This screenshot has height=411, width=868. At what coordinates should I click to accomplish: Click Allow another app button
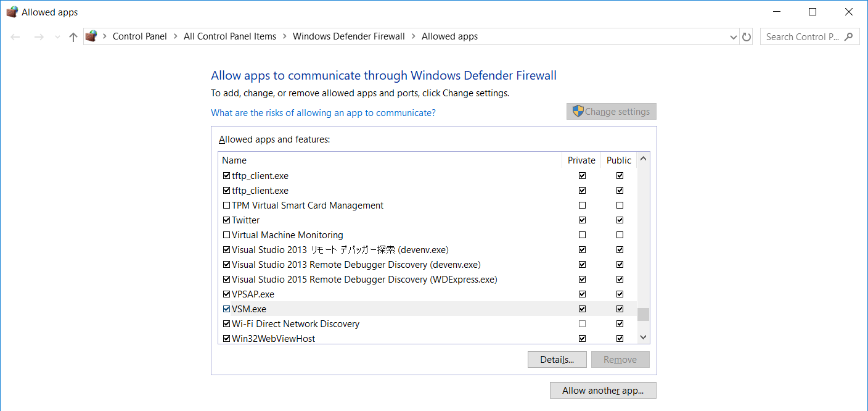(x=603, y=391)
